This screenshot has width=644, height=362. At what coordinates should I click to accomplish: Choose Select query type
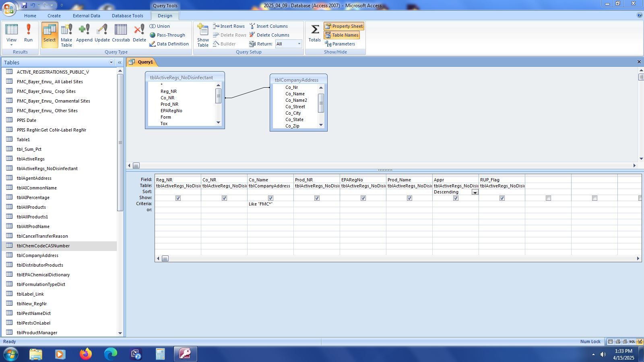point(50,35)
